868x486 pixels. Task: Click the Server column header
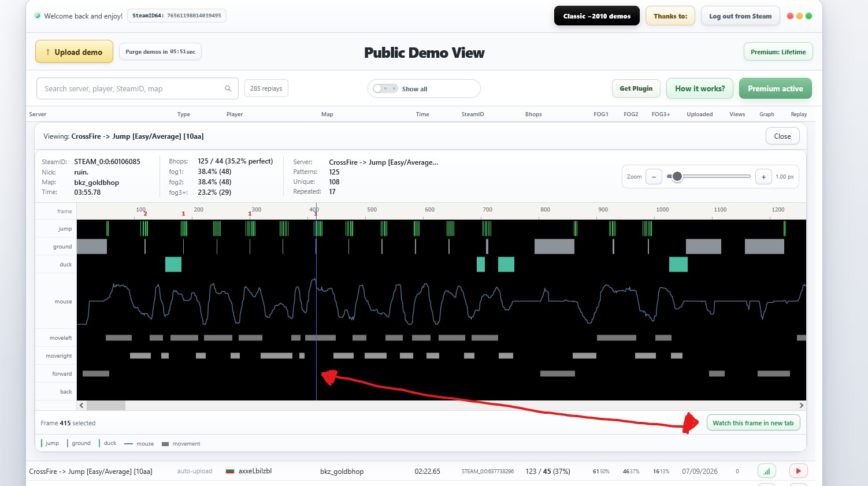pyautogui.click(x=38, y=114)
